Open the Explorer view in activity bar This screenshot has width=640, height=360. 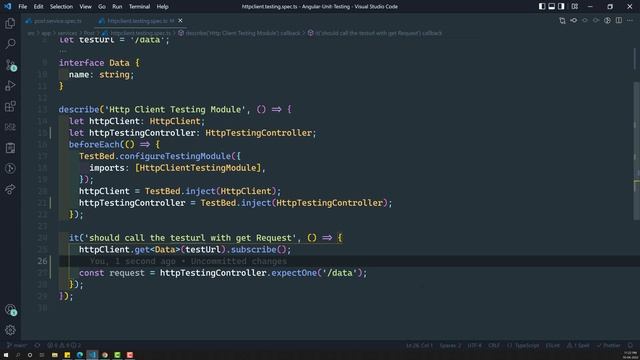coord(10,23)
